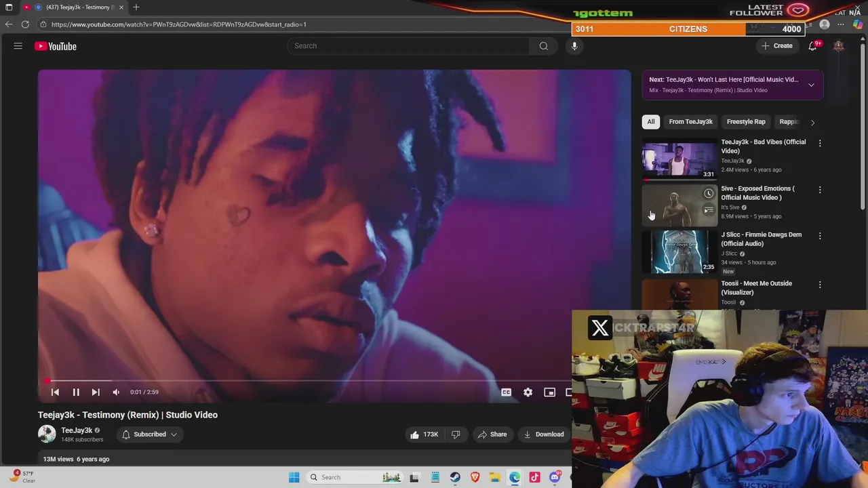The width and height of the screenshot is (868, 488).
Task: Mute the video with the speaker icon
Action: click(116, 392)
